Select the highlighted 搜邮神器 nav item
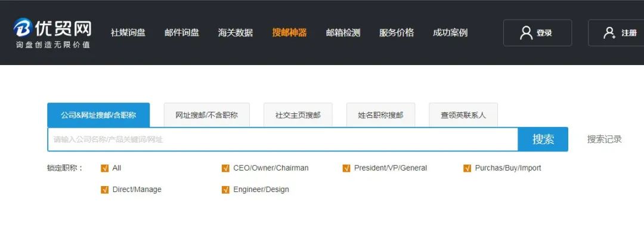This screenshot has height=235, width=644. coord(289,32)
